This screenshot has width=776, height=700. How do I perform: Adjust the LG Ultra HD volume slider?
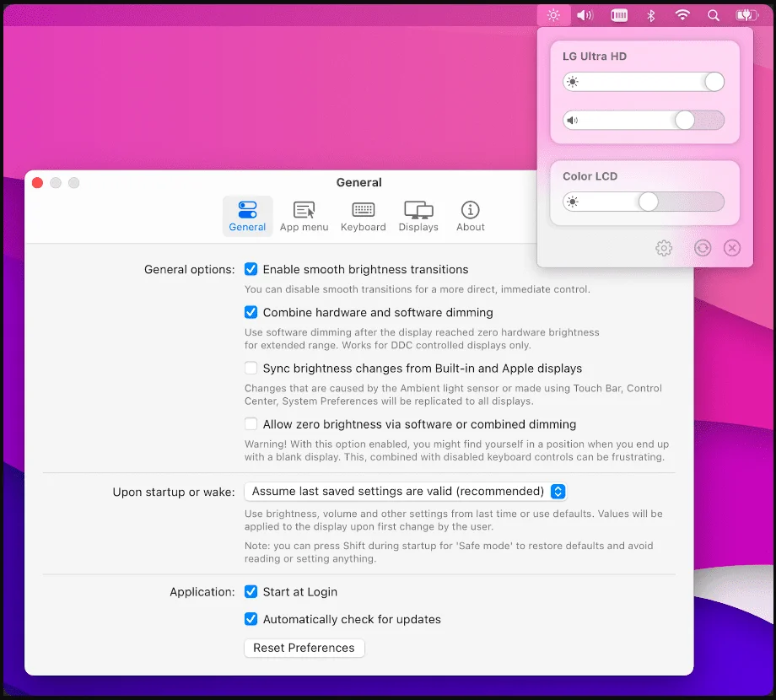tap(644, 121)
